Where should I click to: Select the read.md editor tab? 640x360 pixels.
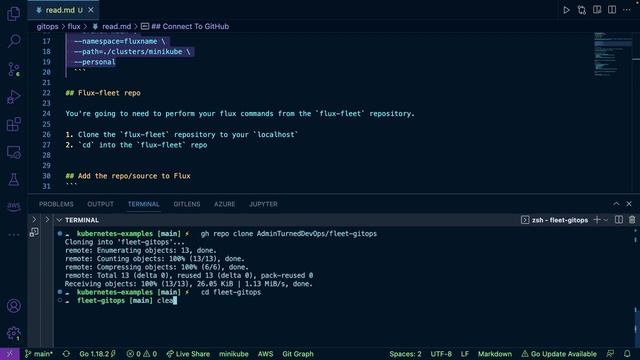coord(63,10)
